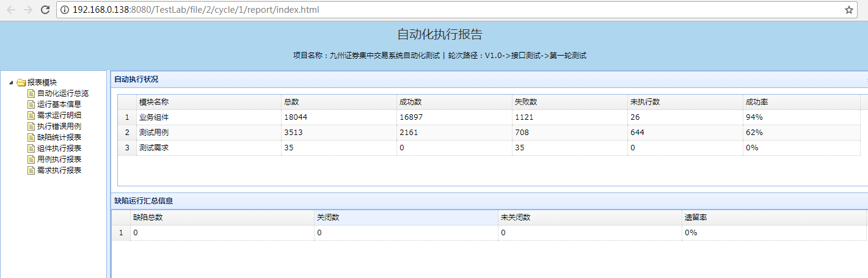This screenshot has width=868, height=278.
Task: Select 执行错误用例 in the sidebar
Action: 59,126
